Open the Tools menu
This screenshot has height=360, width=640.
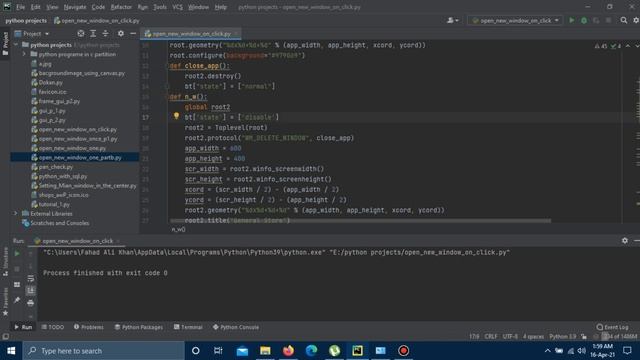(160, 7)
